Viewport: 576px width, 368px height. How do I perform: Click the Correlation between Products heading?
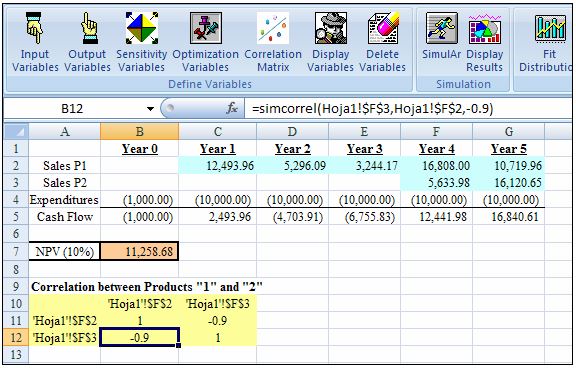pos(147,286)
